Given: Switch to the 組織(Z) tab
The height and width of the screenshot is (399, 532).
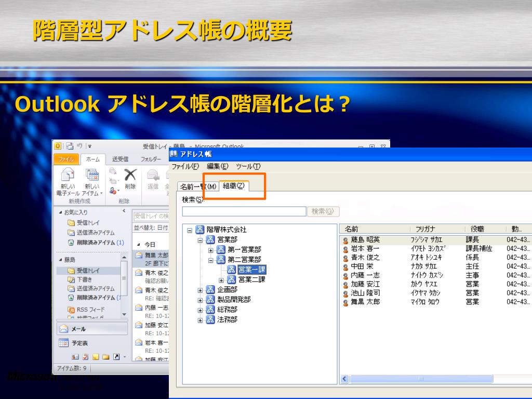Looking at the screenshot, I should point(234,186).
